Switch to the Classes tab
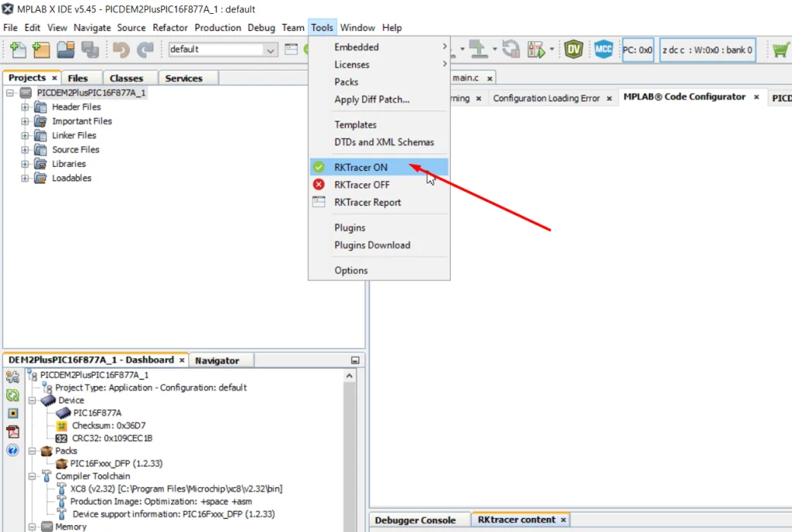Viewport: 792px width, 532px height. click(126, 78)
